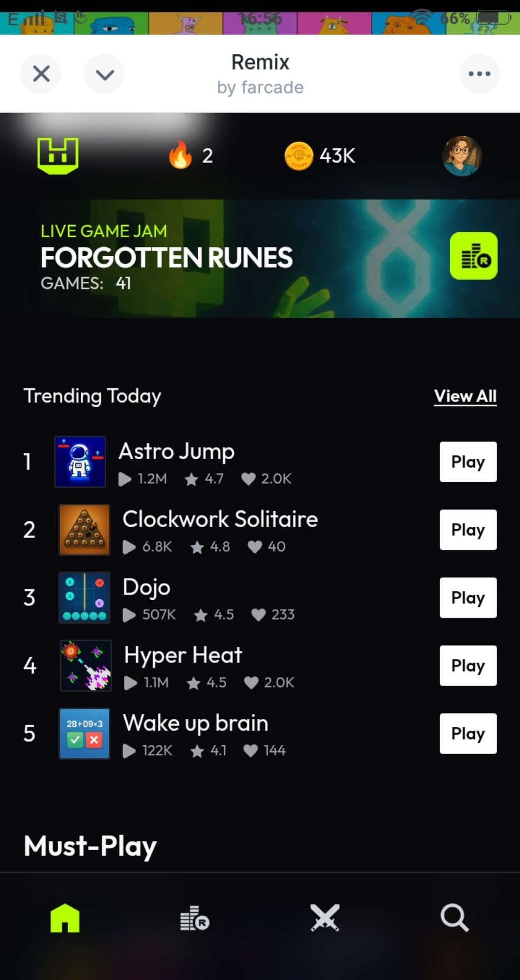Play Clockwork Solitaire
This screenshot has height=980, width=520.
click(468, 530)
